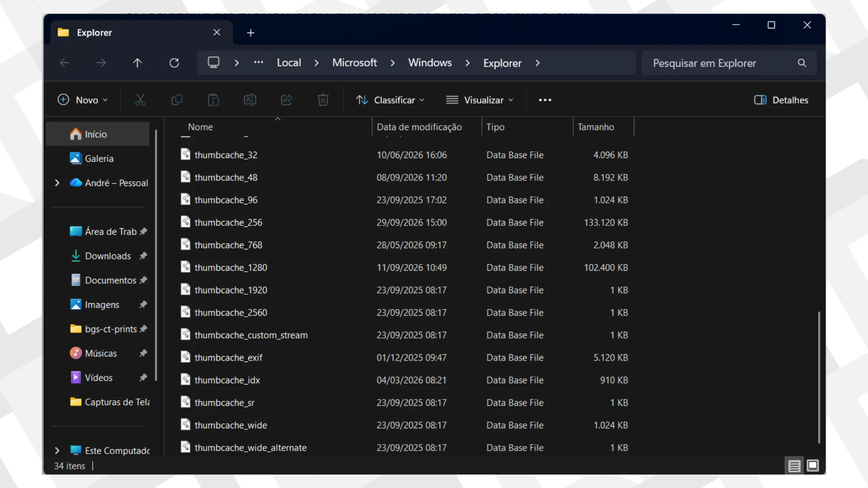868x488 pixels.
Task: Click the Paste clipboard icon
Action: tap(213, 100)
